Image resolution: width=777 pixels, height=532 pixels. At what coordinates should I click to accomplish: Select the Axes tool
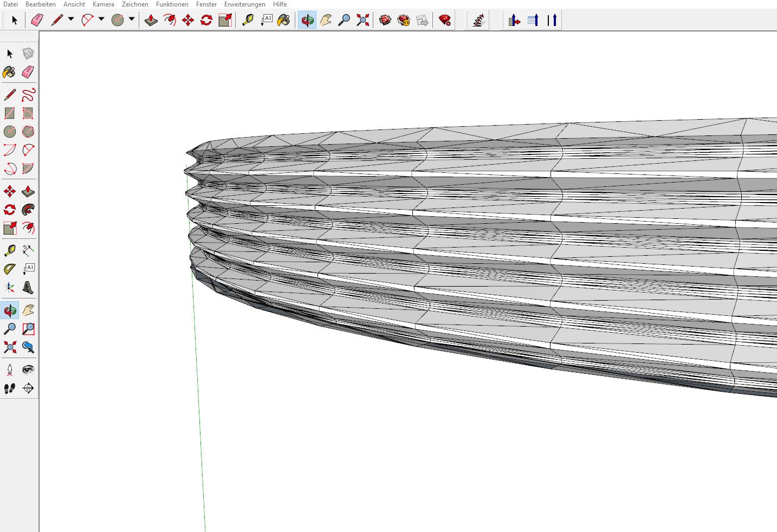(10, 288)
